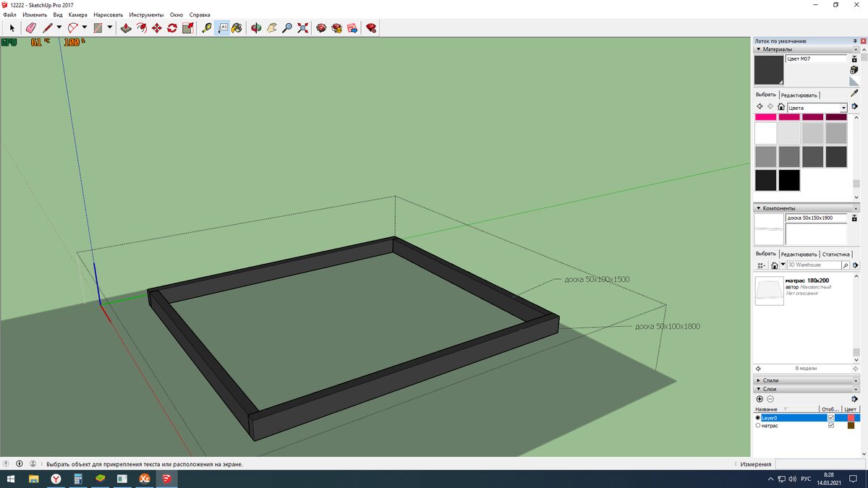
Task: Open Extension Warehouse toolbar icon
Action: click(337, 28)
